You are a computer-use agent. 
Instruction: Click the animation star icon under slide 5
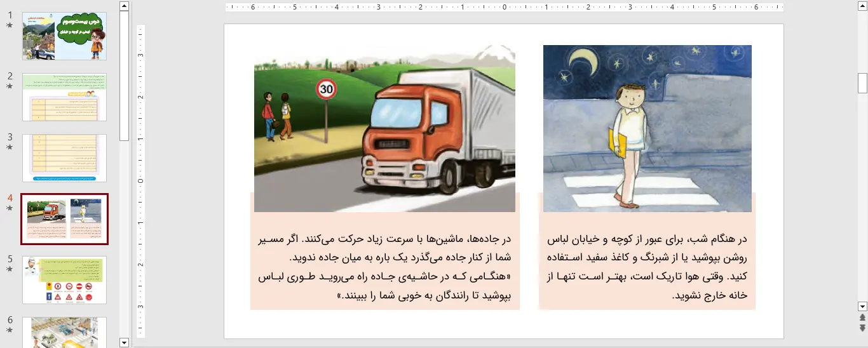(x=10, y=269)
